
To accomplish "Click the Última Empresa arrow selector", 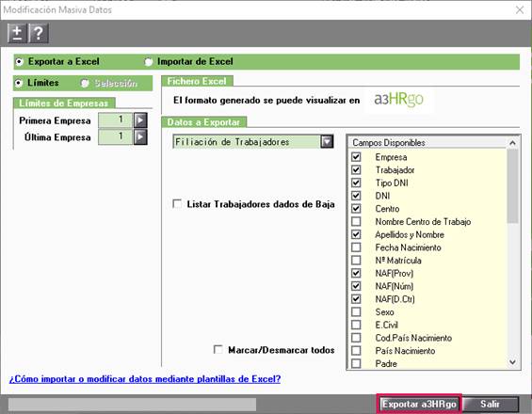I will click(x=140, y=137).
